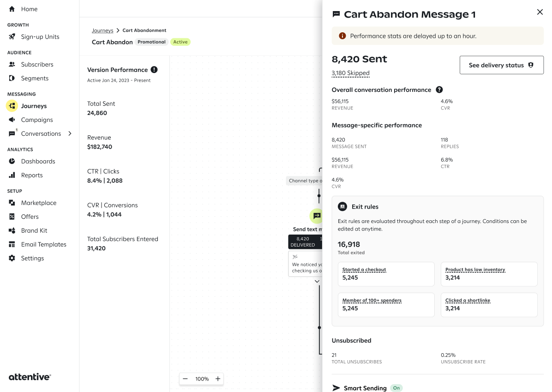
Task: Expand the Conversations submenu arrow
Action: tap(70, 133)
